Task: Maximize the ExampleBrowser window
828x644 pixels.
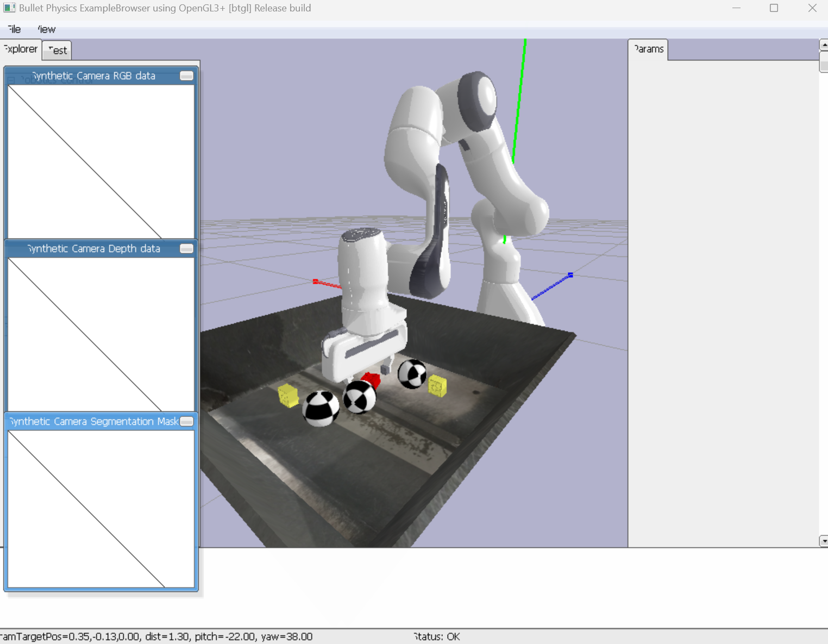Action: click(774, 8)
